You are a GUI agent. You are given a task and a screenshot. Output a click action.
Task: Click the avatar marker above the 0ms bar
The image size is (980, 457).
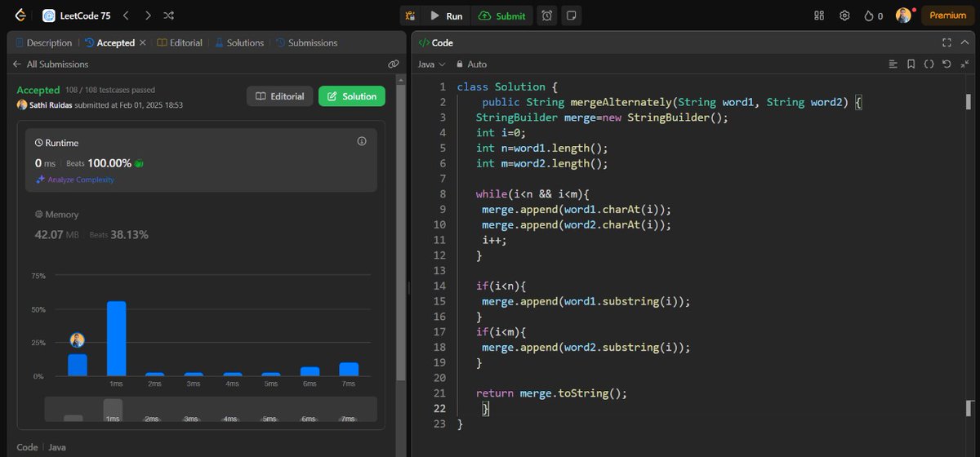point(78,340)
